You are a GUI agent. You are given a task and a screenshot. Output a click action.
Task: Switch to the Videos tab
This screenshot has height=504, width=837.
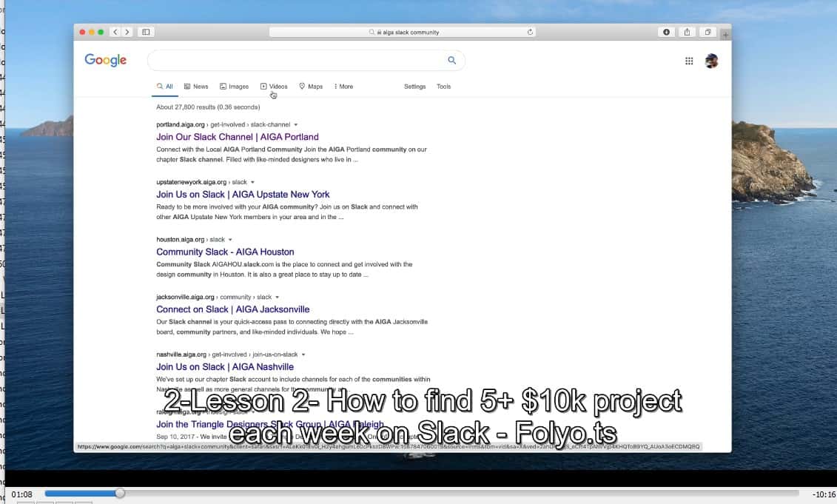click(274, 87)
